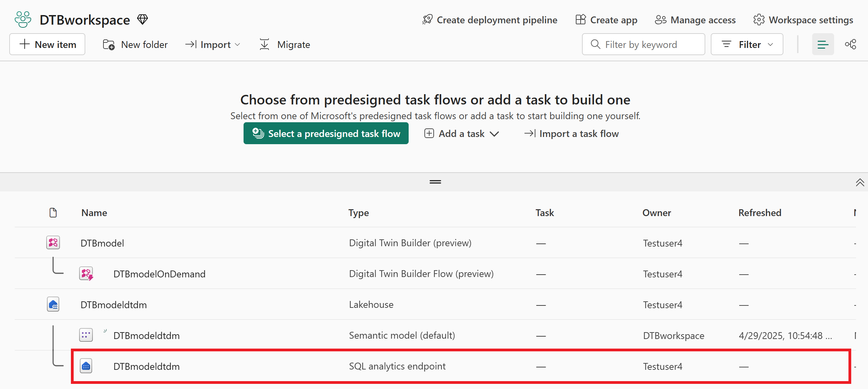The height and width of the screenshot is (389, 868).
Task: Click the Workspace settings gear icon
Action: (759, 20)
